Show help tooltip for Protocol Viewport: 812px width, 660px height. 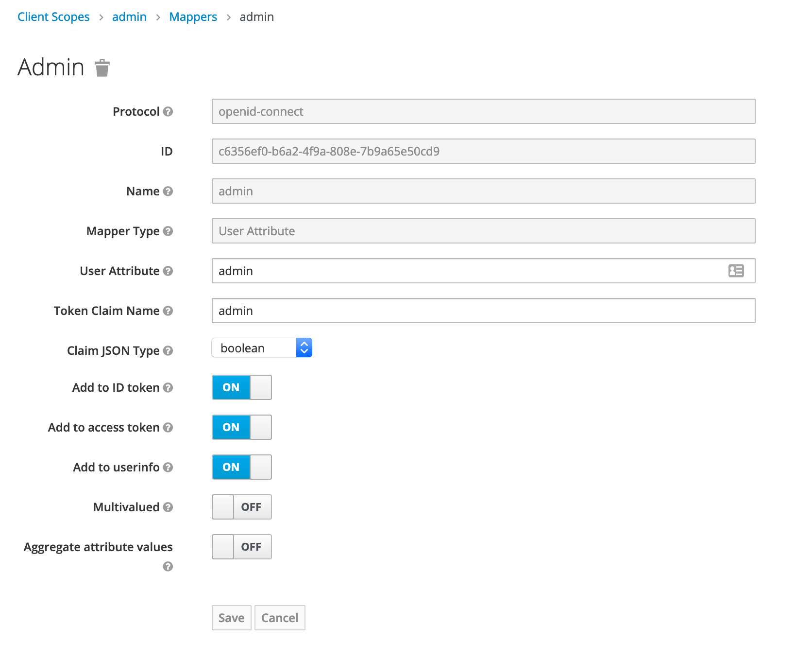pyautogui.click(x=168, y=111)
